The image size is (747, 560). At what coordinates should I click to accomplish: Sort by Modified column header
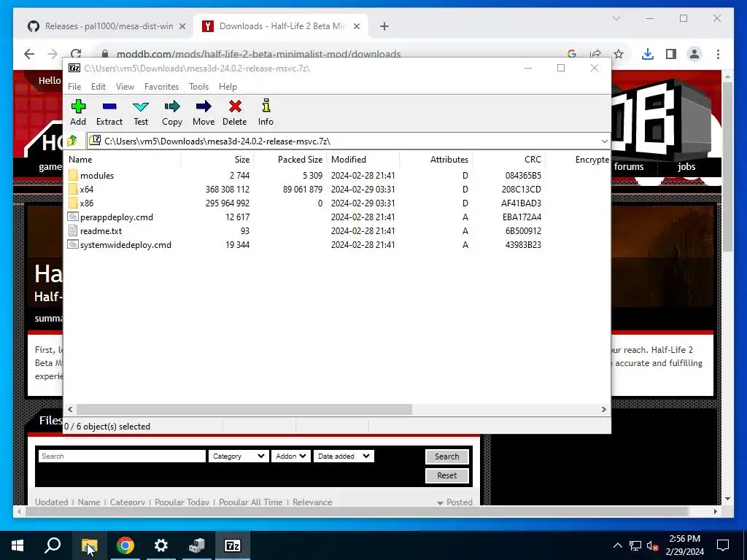coord(363,160)
